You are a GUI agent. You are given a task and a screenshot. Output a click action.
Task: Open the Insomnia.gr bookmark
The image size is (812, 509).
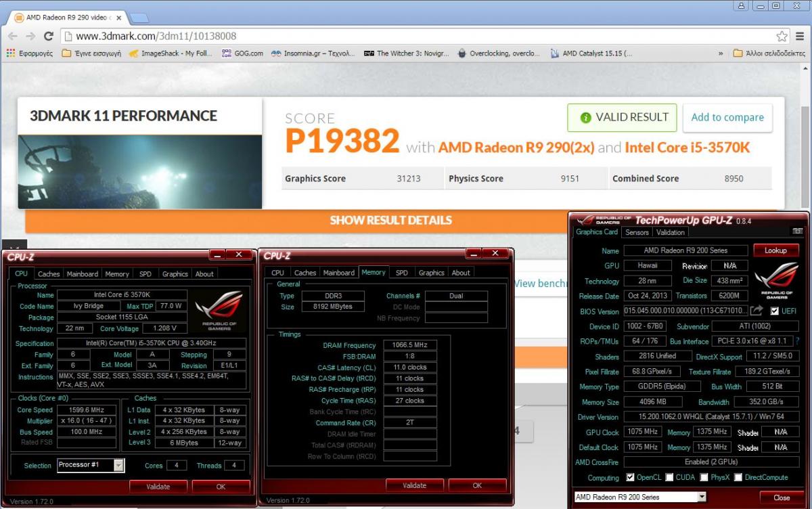[x=313, y=53]
